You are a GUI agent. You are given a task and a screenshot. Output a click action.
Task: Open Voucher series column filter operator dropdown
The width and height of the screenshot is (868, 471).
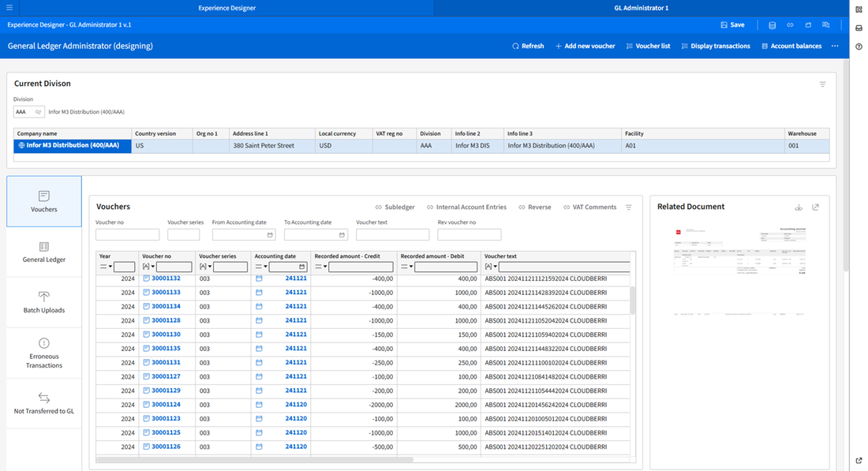click(x=206, y=267)
